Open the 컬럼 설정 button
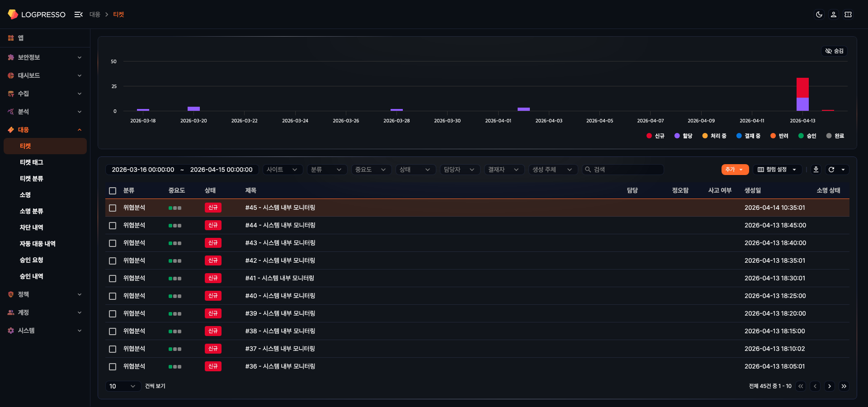868x407 pixels. 777,170
